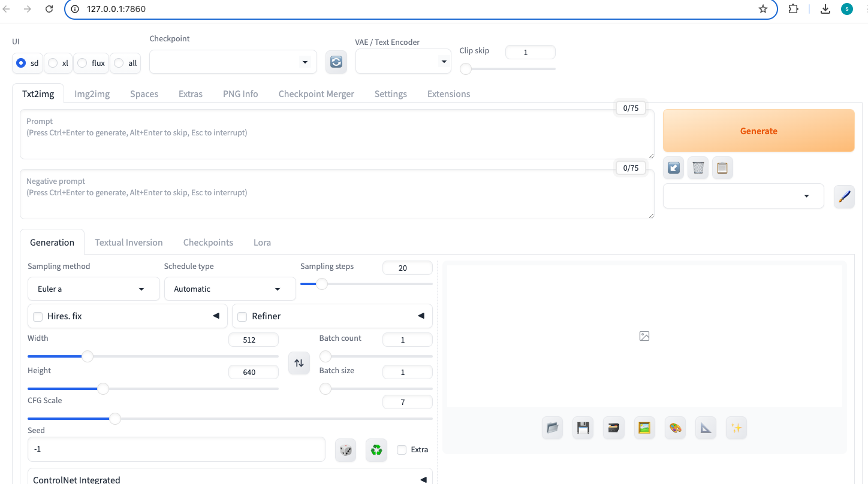Open the Checkpoint Merger tab
The image size is (868, 484).
[317, 93]
